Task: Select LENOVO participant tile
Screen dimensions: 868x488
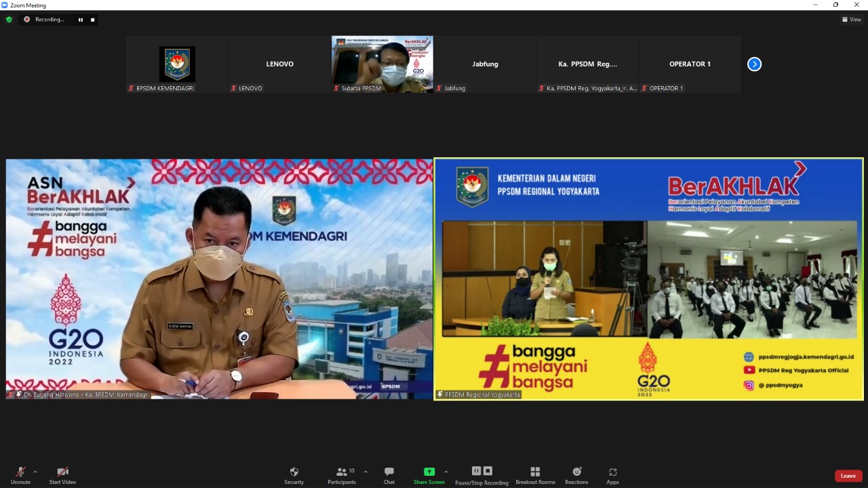Action: coord(279,64)
